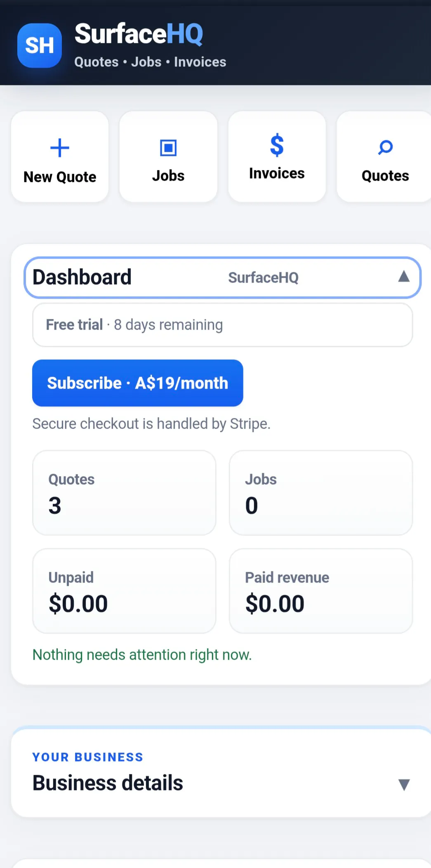Open the Business details heading
431x868 pixels.
[x=108, y=783]
